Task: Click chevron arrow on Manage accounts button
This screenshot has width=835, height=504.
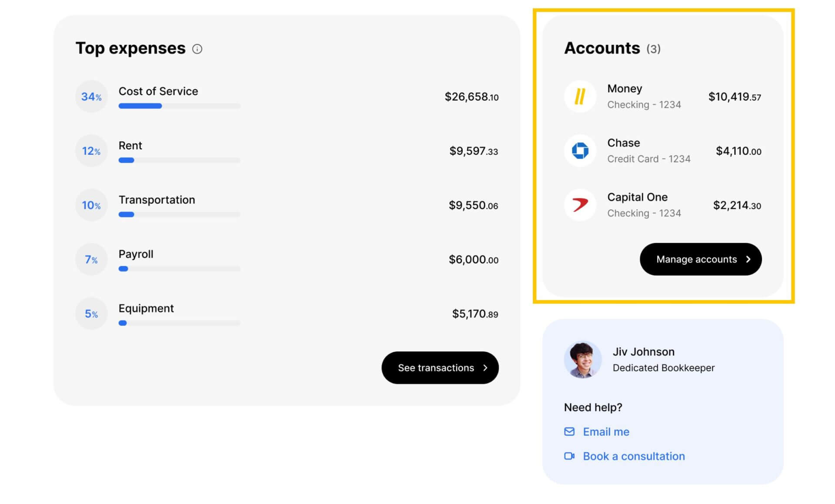Action: tap(748, 259)
